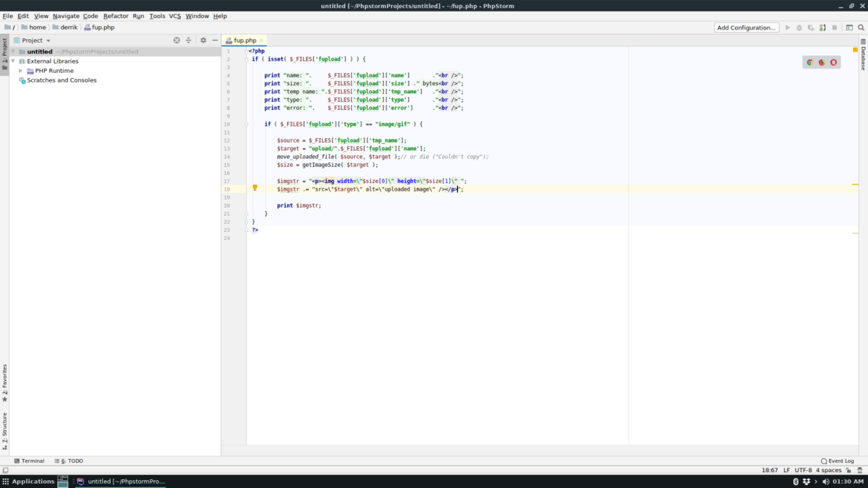Screen dimensions: 868x488
Task: Open the Search Everywhere magnifier icon
Action: click(x=861, y=29)
